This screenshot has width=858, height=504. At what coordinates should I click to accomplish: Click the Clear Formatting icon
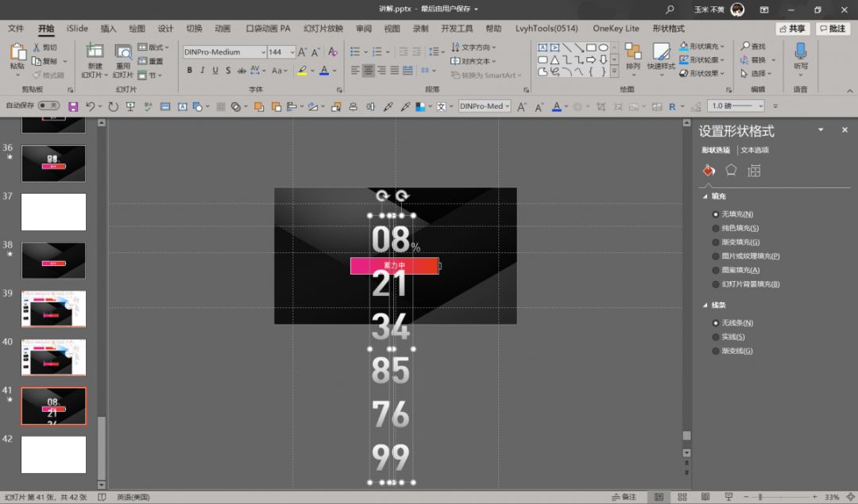coord(332,52)
